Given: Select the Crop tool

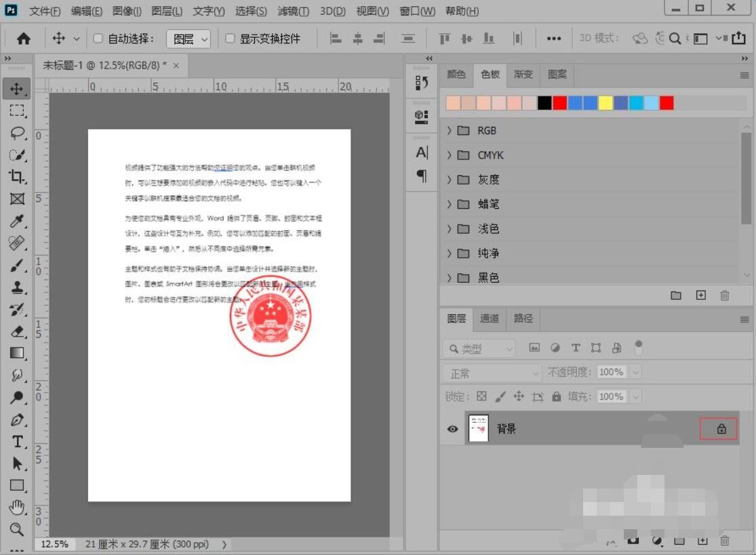Looking at the screenshot, I should (18, 176).
